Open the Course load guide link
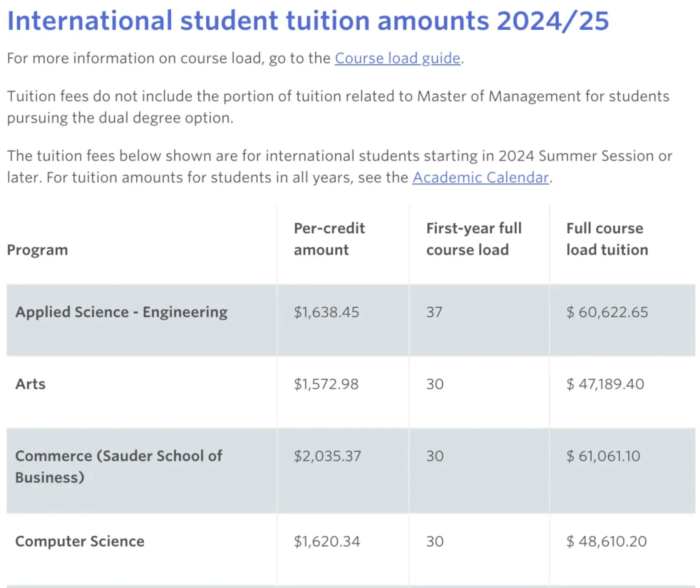Image resolution: width=700 pixels, height=588 pixels. 397,58
